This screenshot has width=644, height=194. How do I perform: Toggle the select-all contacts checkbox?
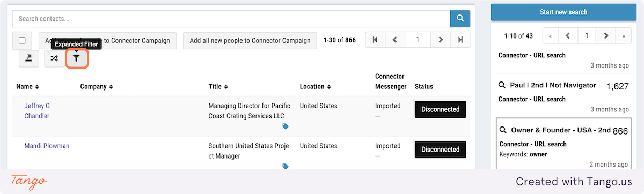coord(22,40)
